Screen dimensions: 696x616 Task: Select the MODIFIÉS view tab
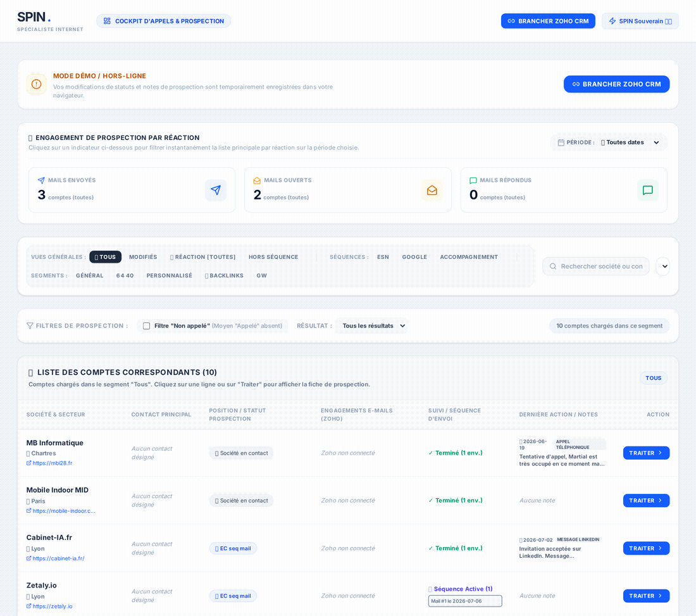click(143, 256)
